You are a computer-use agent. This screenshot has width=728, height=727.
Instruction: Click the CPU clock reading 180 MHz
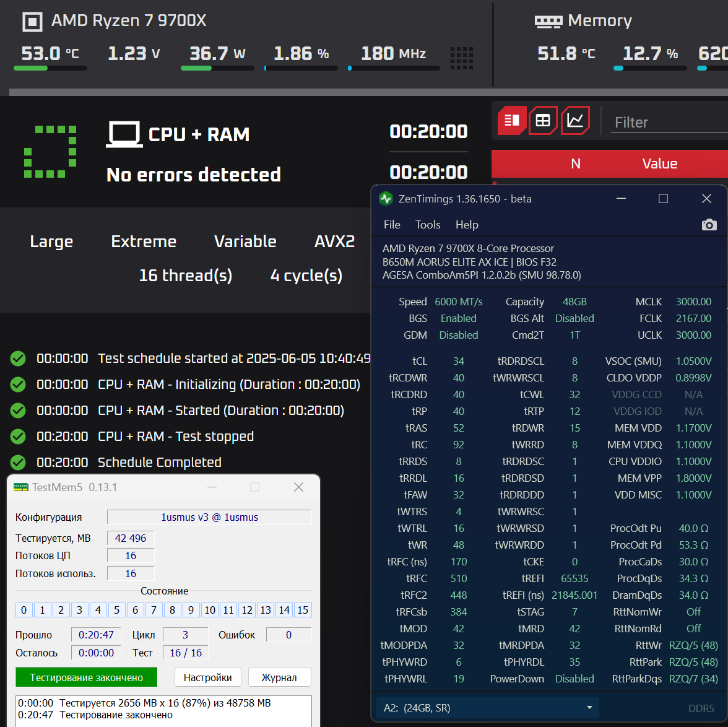[394, 53]
